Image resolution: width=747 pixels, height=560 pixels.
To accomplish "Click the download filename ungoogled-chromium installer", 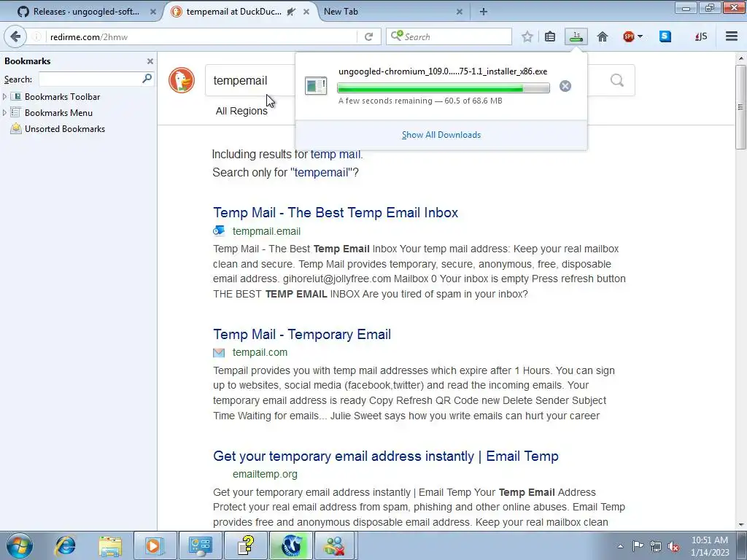I will point(443,71).
